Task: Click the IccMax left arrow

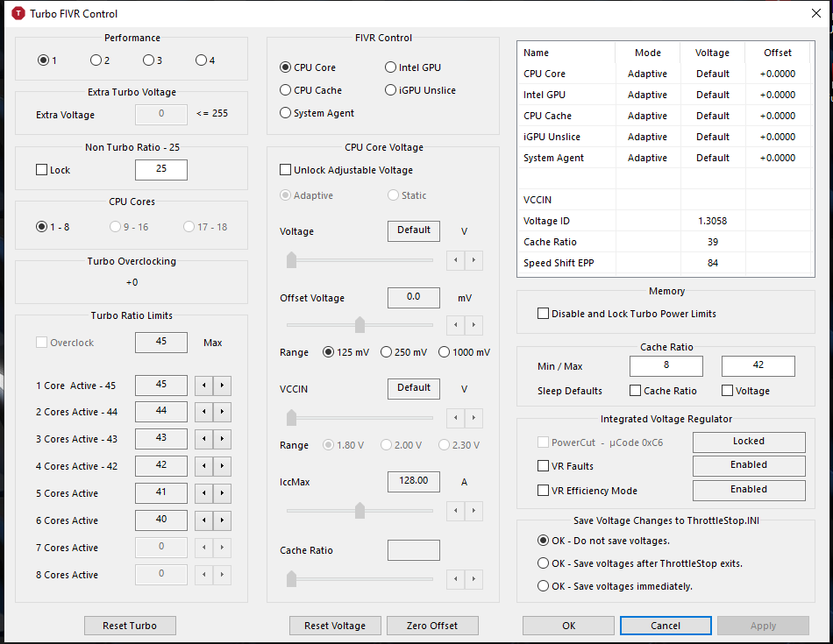Action: coord(456,511)
